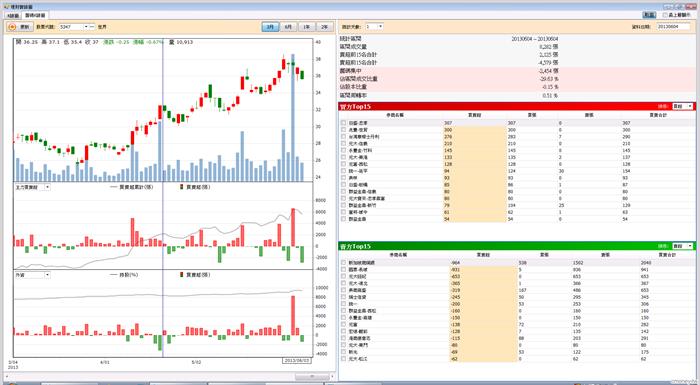700x385 pixels.
Task: Check the seller row with net -62
Action: tap(343, 359)
